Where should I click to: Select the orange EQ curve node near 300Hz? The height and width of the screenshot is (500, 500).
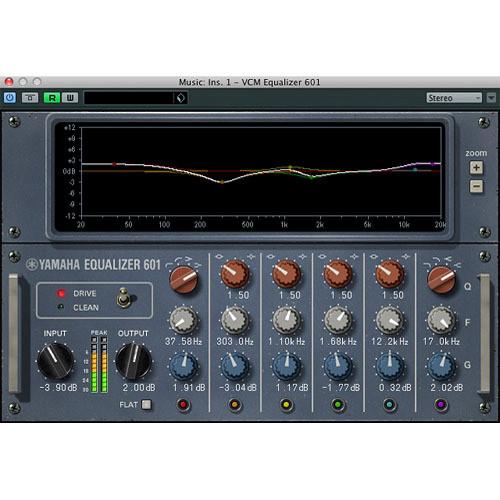(222, 182)
